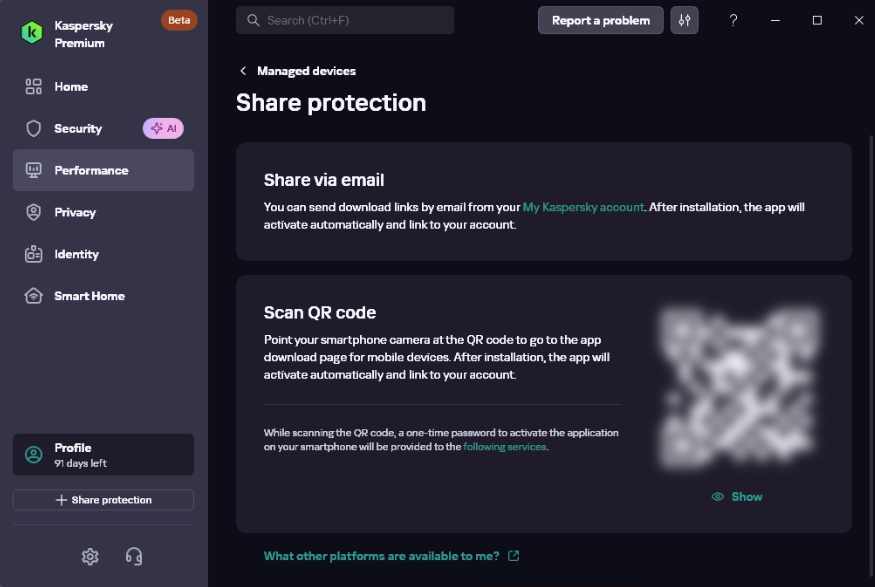Open help with the question mark icon
875x587 pixels.
[733, 21]
